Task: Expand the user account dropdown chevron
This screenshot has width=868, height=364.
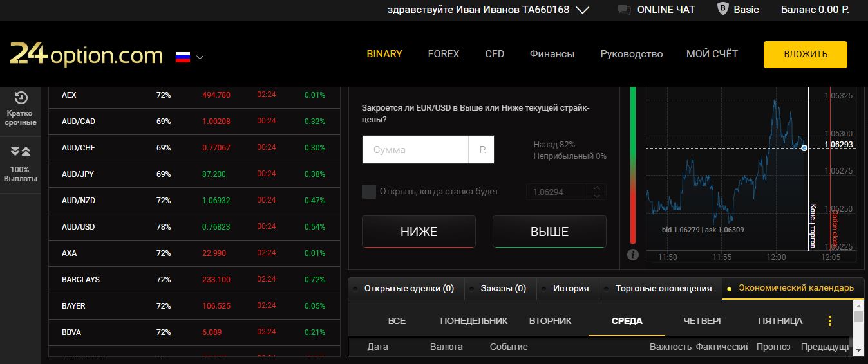Action: [x=583, y=10]
